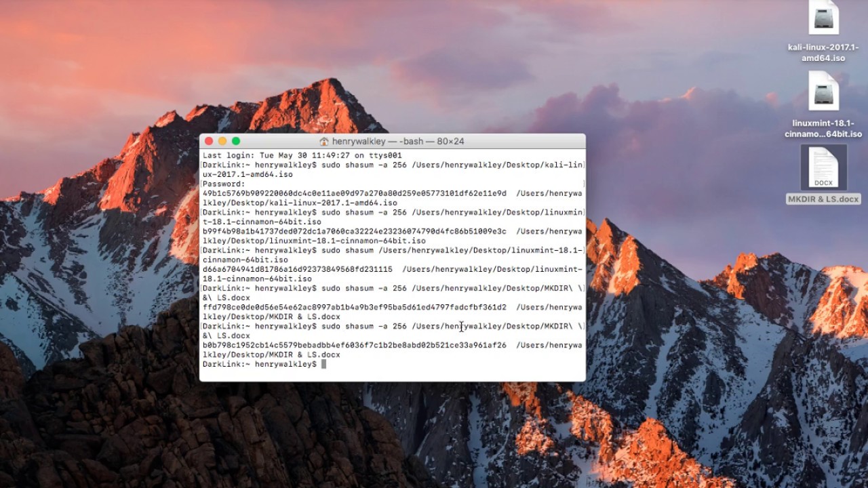Click the block cursor at the last prompt
This screenshot has height=488, width=868.
tap(324, 364)
